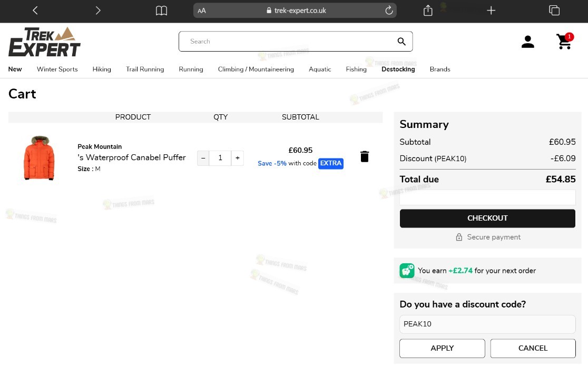Reload the page with the refresh icon
This screenshot has width=588, height=367.
click(x=389, y=10)
